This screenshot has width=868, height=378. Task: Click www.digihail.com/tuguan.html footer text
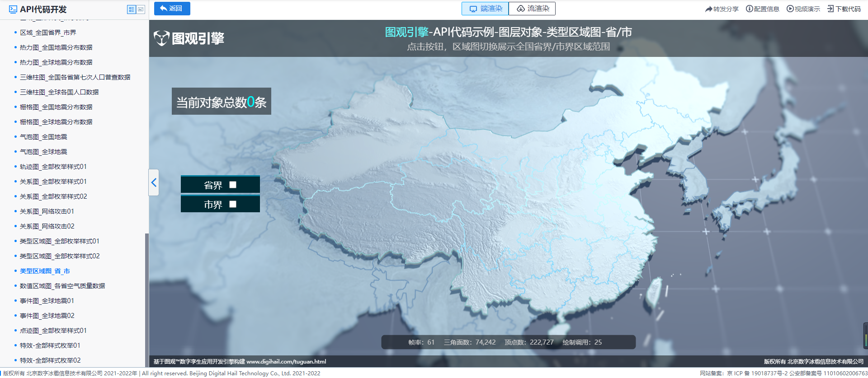coord(286,362)
